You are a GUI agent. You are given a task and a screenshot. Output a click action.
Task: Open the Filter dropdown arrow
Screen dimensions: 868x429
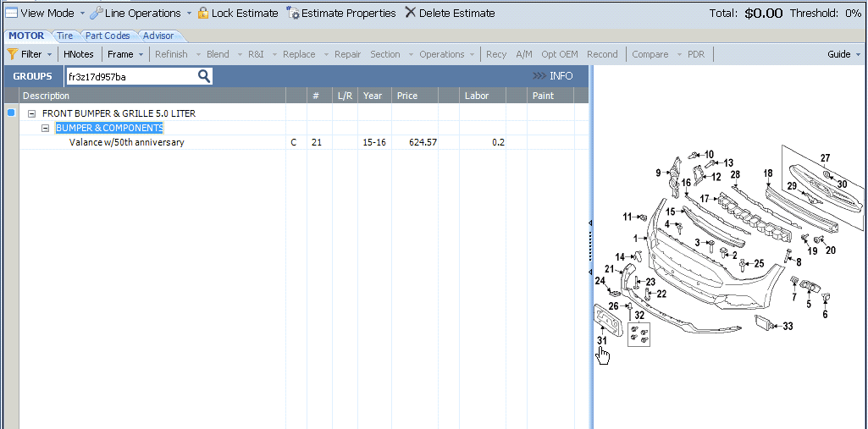tap(49, 54)
